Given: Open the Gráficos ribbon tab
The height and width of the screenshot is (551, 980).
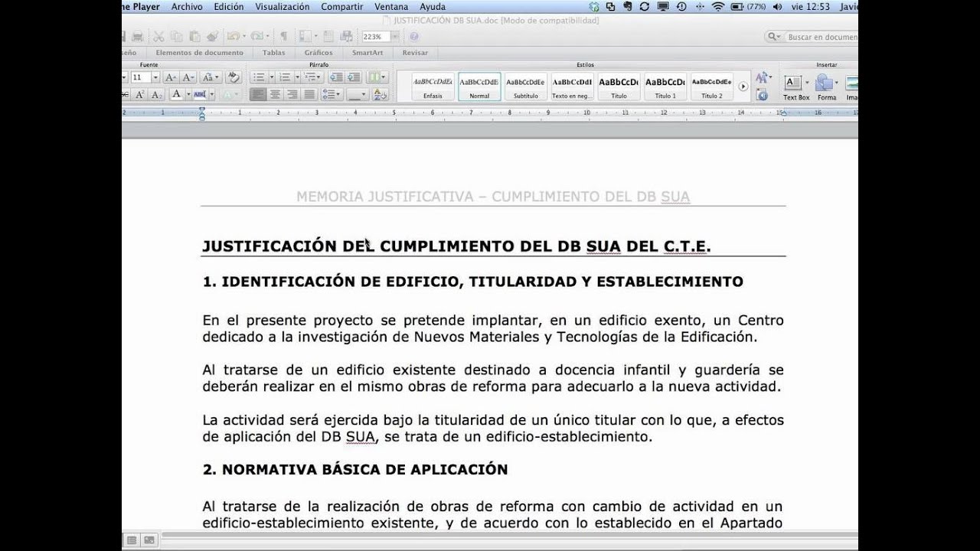Looking at the screenshot, I should point(318,53).
